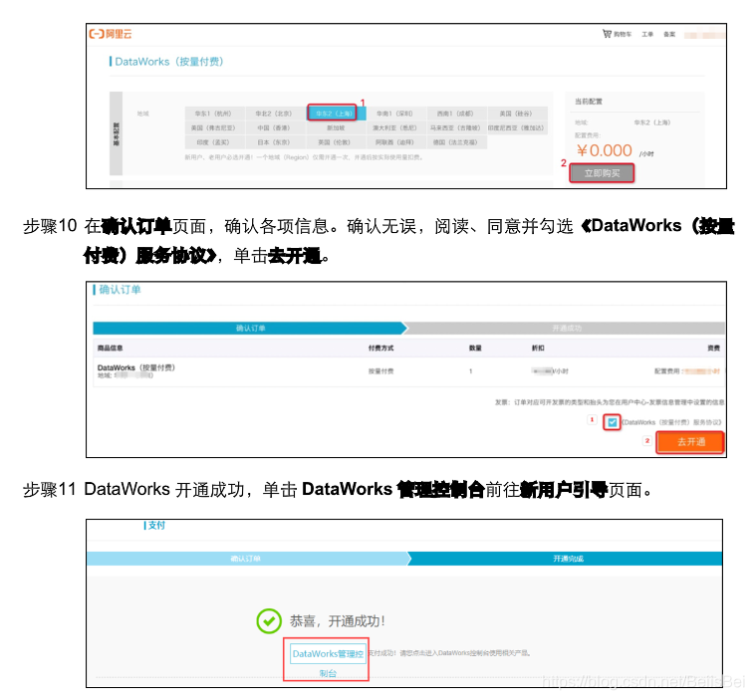Select region 新加坡

tap(336, 127)
